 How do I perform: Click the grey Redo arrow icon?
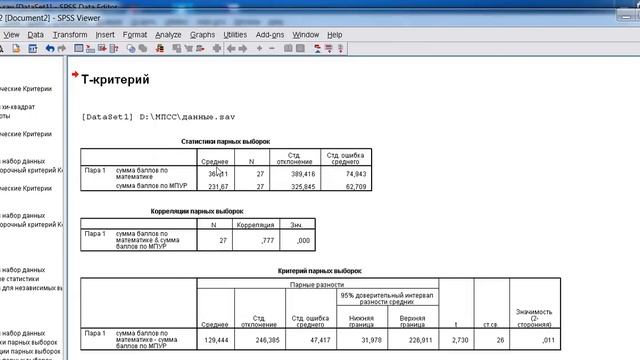point(62,49)
